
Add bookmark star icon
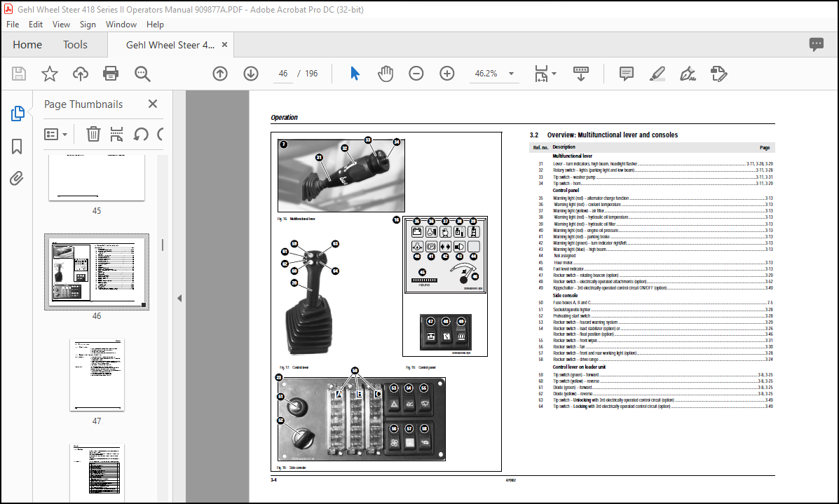pyautogui.click(x=50, y=74)
